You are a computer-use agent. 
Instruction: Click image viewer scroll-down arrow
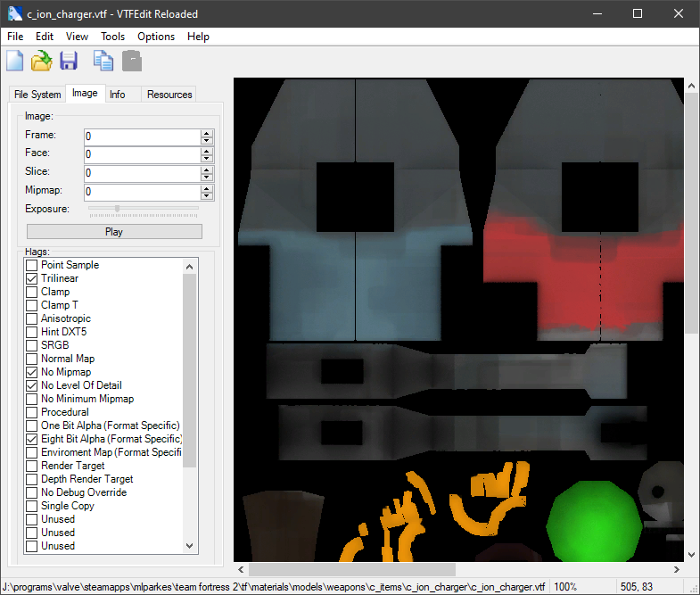691,555
